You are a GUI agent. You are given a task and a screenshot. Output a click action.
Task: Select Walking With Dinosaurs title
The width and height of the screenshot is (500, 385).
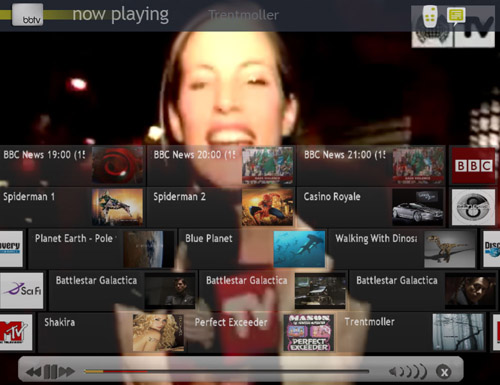coord(376,239)
